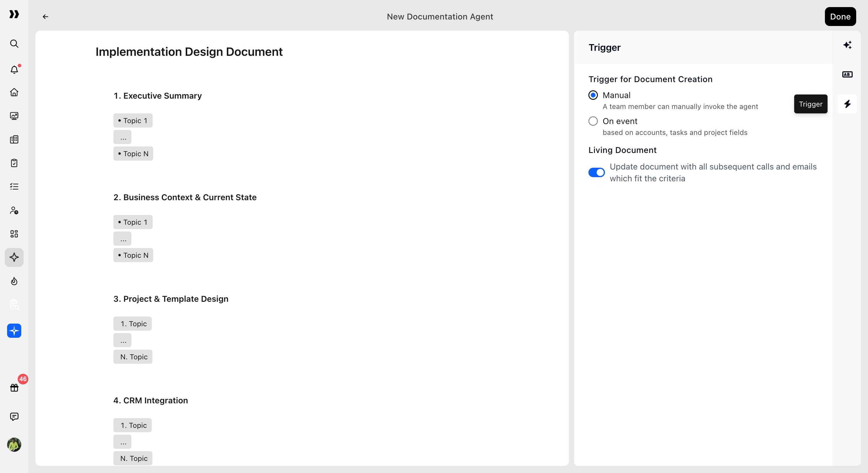Open the chat feedback icon
The height and width of the screenshot is (473, 868).
point(14,417)
